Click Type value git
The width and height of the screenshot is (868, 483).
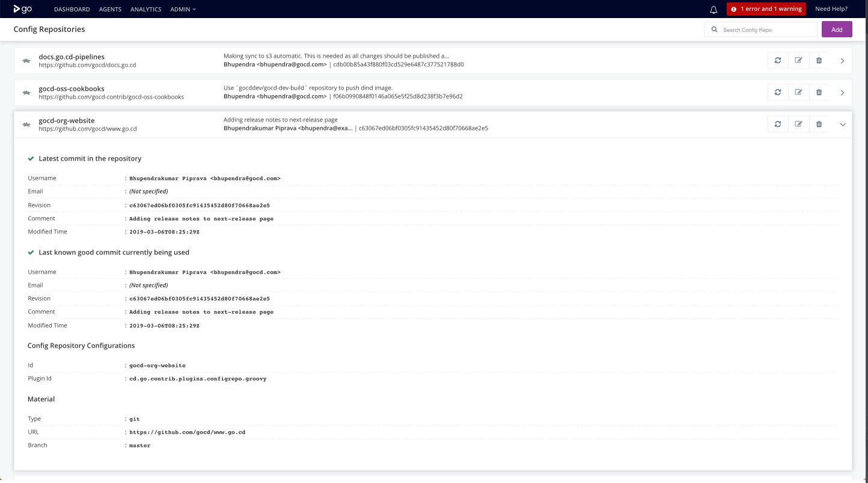(135, 419)
